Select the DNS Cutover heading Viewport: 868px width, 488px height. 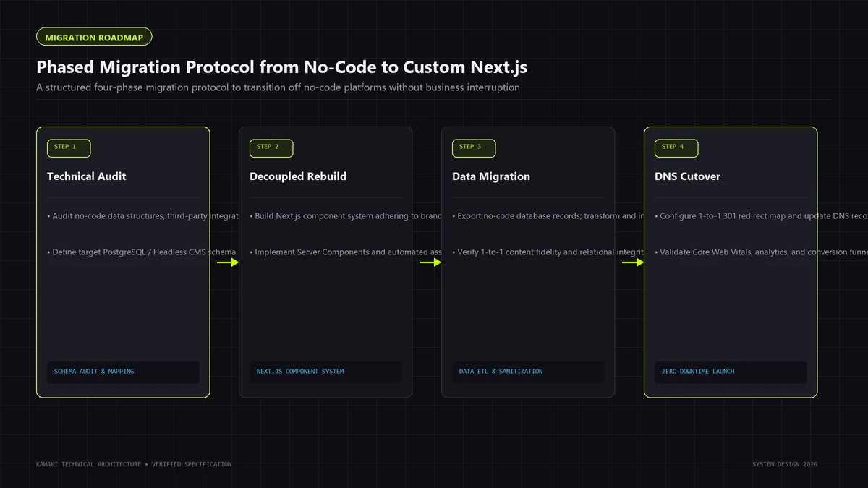coord(688,176)
